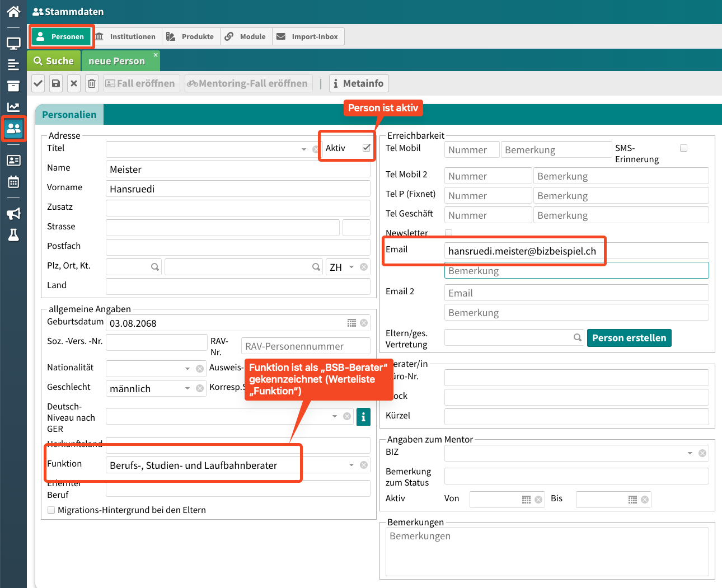
Task: Click search magnifier in Plz field
Action: [x=155, y=267]
